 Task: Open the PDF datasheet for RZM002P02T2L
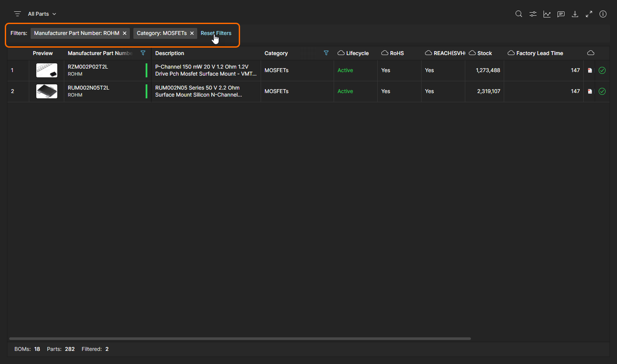coord(590,70)
